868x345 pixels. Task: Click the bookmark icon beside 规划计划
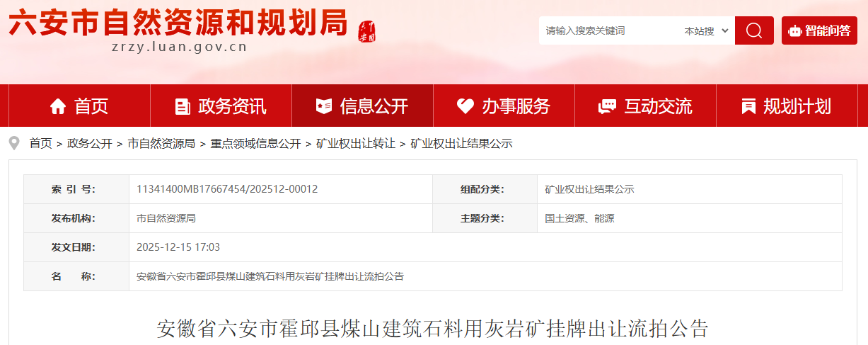tap(748, 106)
